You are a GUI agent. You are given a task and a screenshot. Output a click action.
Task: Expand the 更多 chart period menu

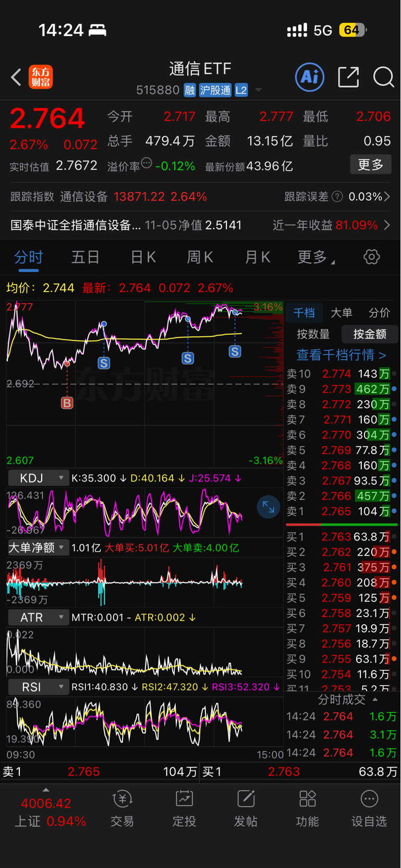click(316, 257)
